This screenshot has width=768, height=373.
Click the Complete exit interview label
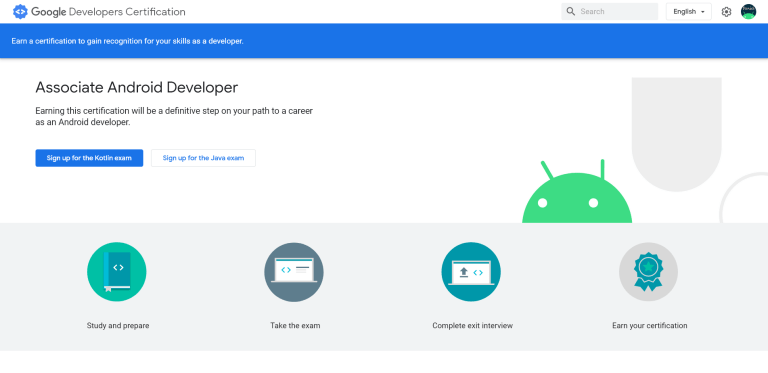[x=473, y=326]
